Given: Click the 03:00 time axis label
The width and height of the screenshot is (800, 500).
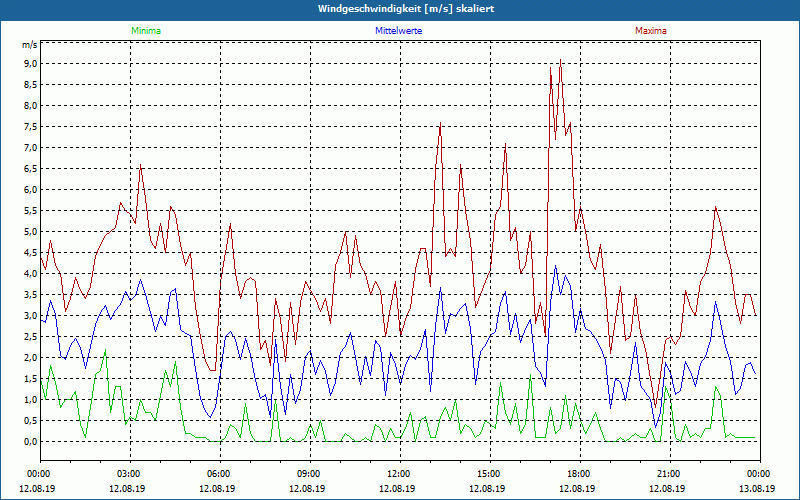Looking at the screenshot, I should (127, 474).
